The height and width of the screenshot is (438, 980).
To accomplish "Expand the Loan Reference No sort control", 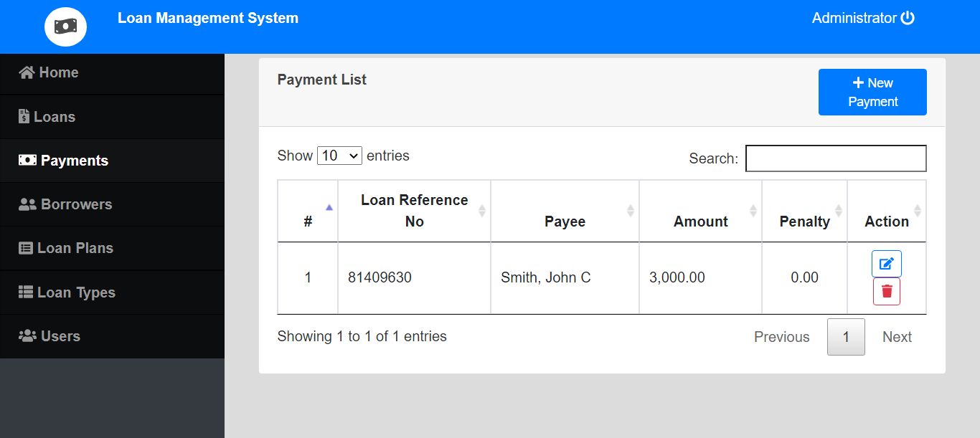I will tap(481, 211).
